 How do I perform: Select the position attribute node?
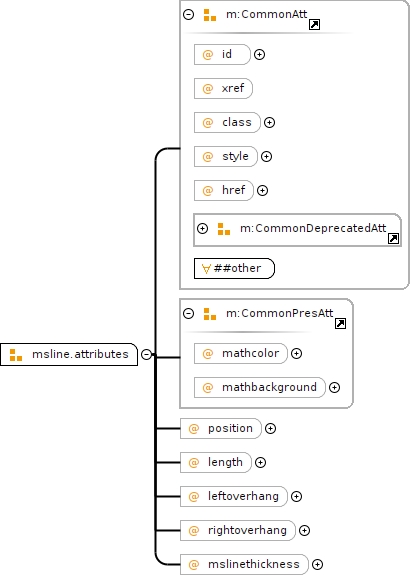click(221, 429)
